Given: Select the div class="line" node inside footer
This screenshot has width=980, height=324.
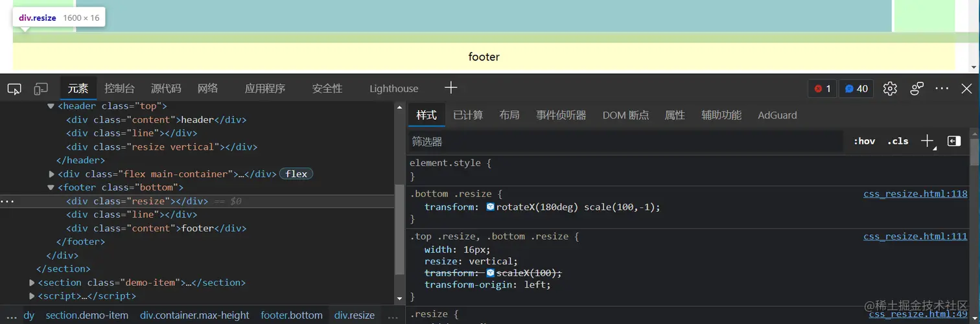Looking at the screenshot, I should point(132,214).
